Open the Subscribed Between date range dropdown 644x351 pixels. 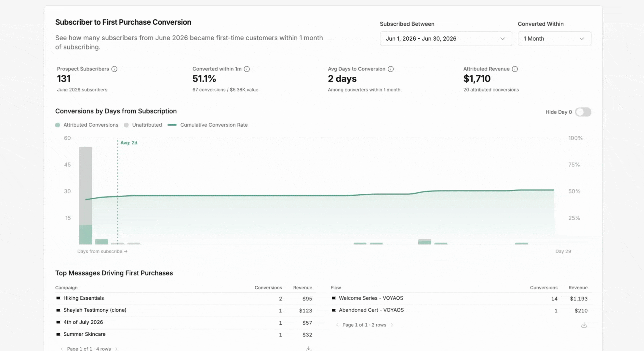(x=446, y=39)
